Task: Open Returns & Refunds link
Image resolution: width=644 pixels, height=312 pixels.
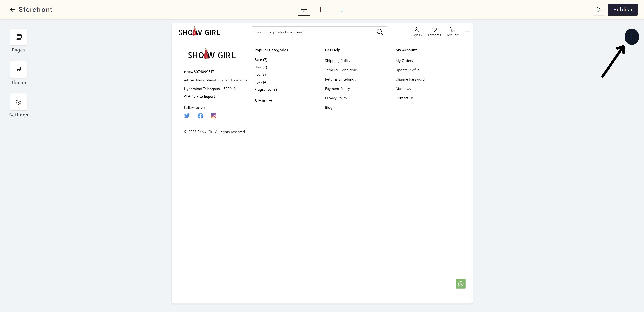Action: (340, 80)
